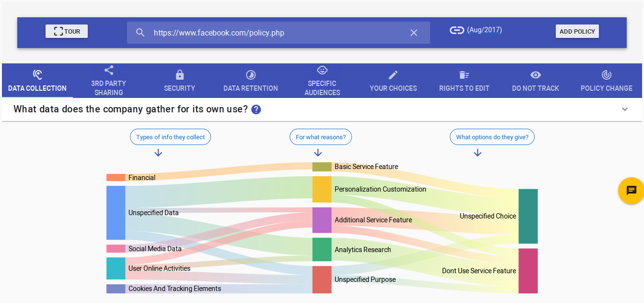Screen dimensions: 644x303
Task: Click the chain link icon near Aug/2017
Action: pyautogui.click(x=457, y=30)
